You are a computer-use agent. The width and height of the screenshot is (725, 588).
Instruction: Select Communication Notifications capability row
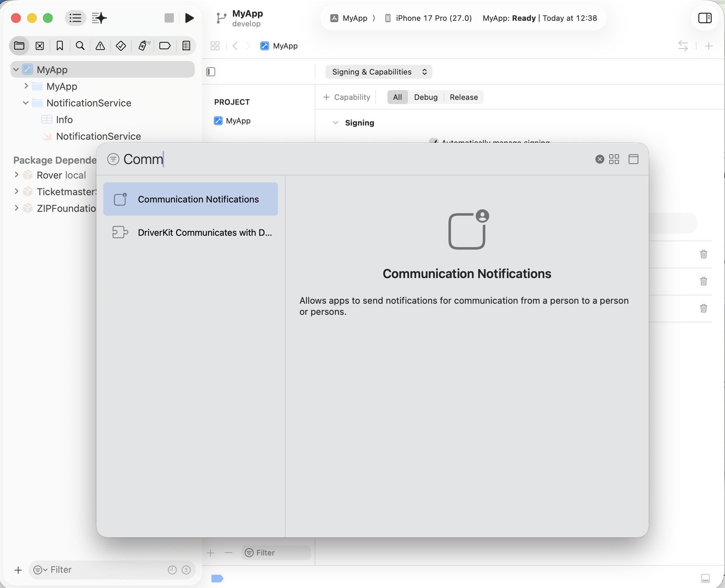[x=191, y=199]
